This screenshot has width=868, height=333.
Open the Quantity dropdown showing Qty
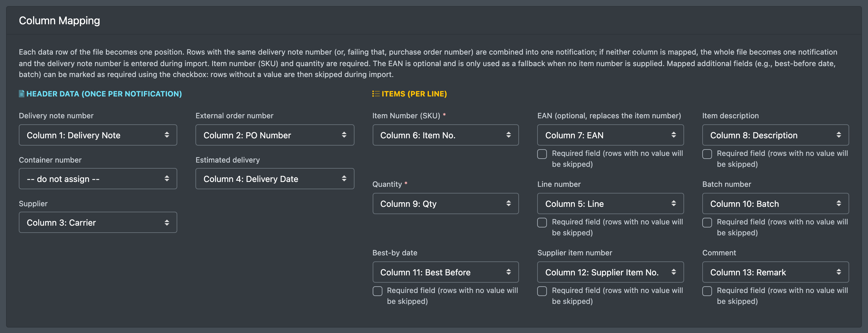[x=446, y=204]
